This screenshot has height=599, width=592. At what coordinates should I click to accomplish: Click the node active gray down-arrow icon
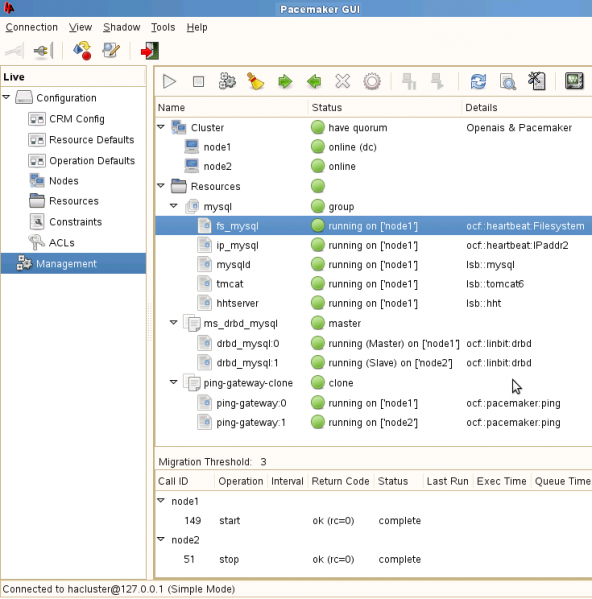tap(437, 81)
